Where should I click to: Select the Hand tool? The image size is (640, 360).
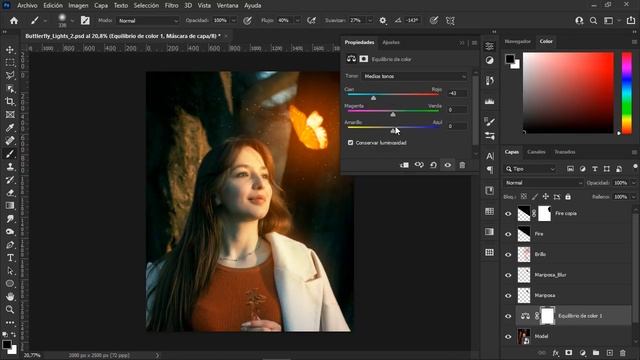point(10,297)
